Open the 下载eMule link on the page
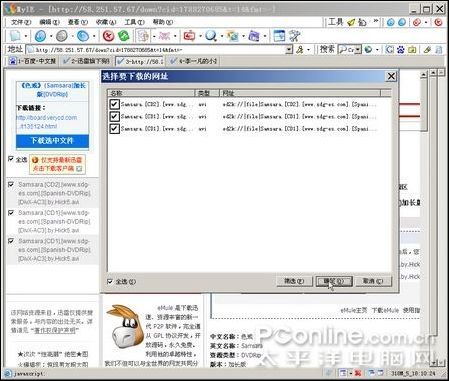Image resolution: width=449 pixels, height=381 pixels. coord(385,310)
